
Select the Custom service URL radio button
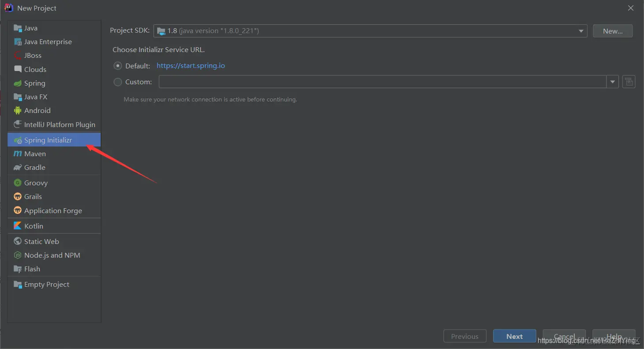coord(118,82)
